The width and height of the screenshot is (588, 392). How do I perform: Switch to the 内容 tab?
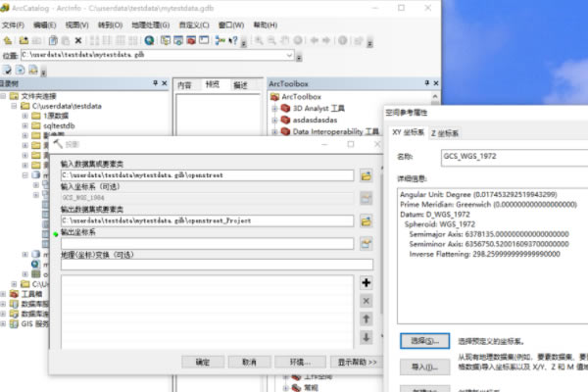184,85
